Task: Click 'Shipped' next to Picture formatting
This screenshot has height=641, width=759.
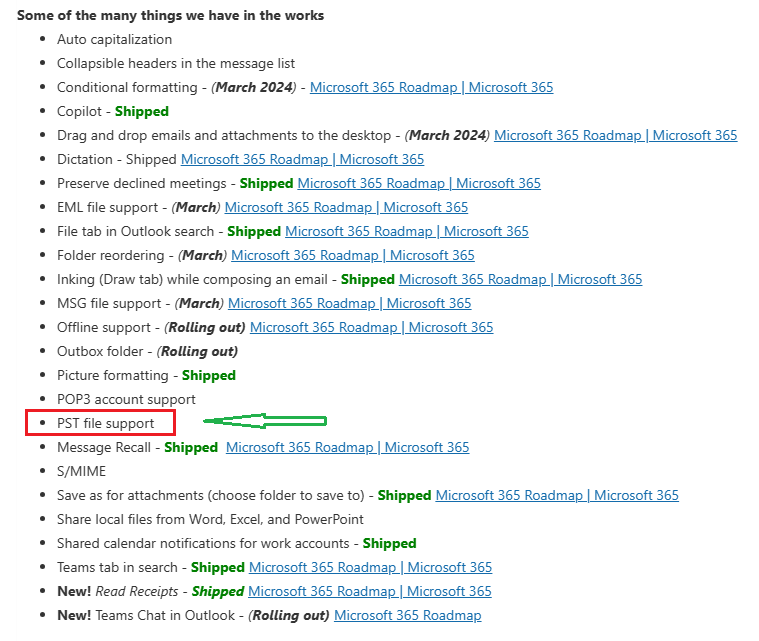Action: tap(209, 376)
